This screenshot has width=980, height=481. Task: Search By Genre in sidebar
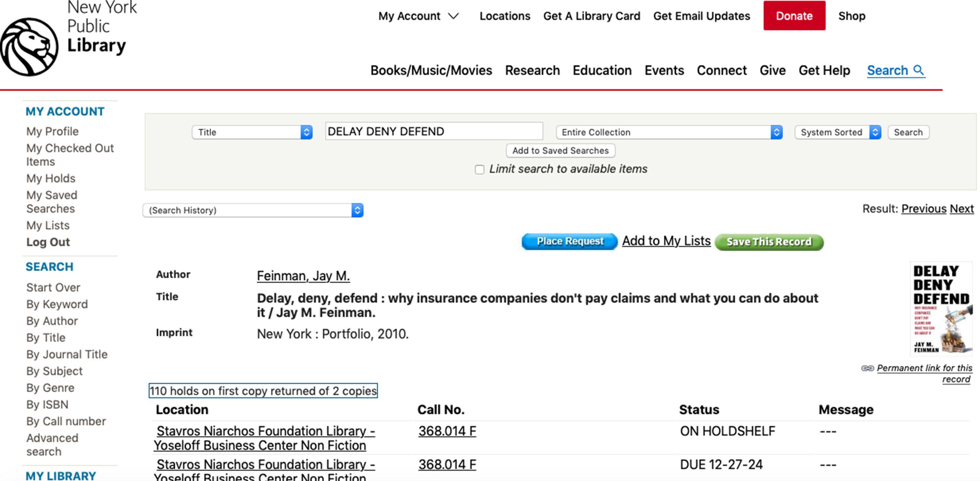pyautogui.click(x=50, y=388)
